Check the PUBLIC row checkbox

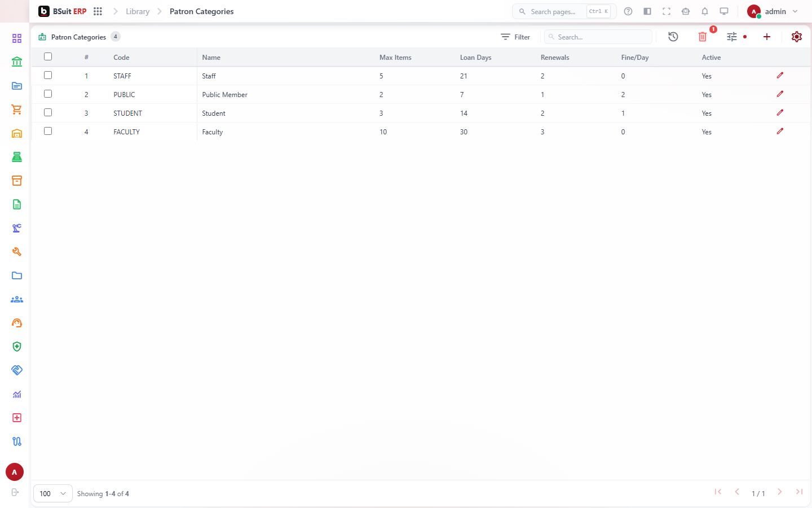[x=48, y=94]
